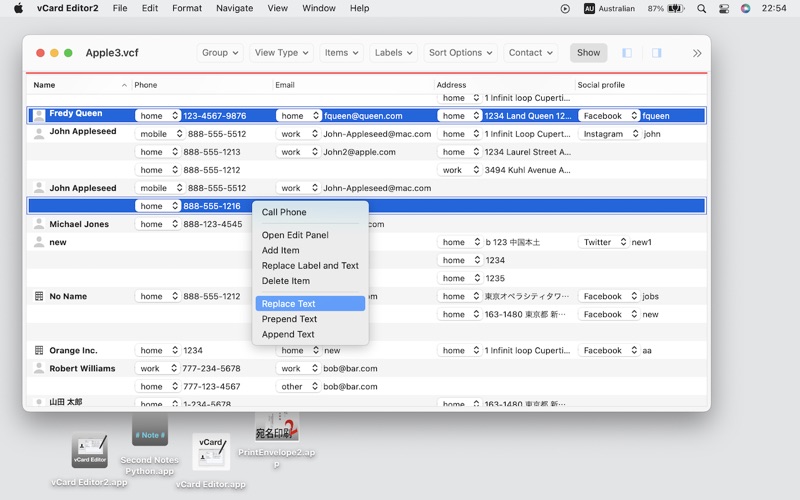
Task: Open the Group dropdown
Action: point(220,53)
